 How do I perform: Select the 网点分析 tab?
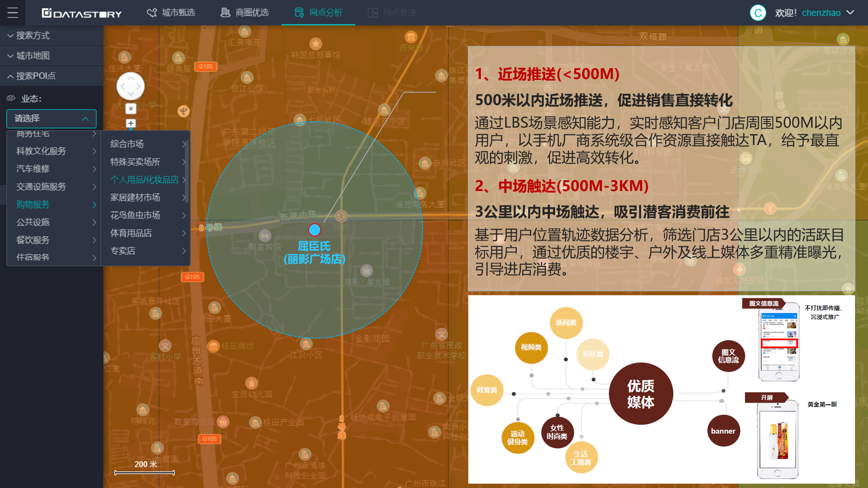pyautogui.click(x=318, y=13)
